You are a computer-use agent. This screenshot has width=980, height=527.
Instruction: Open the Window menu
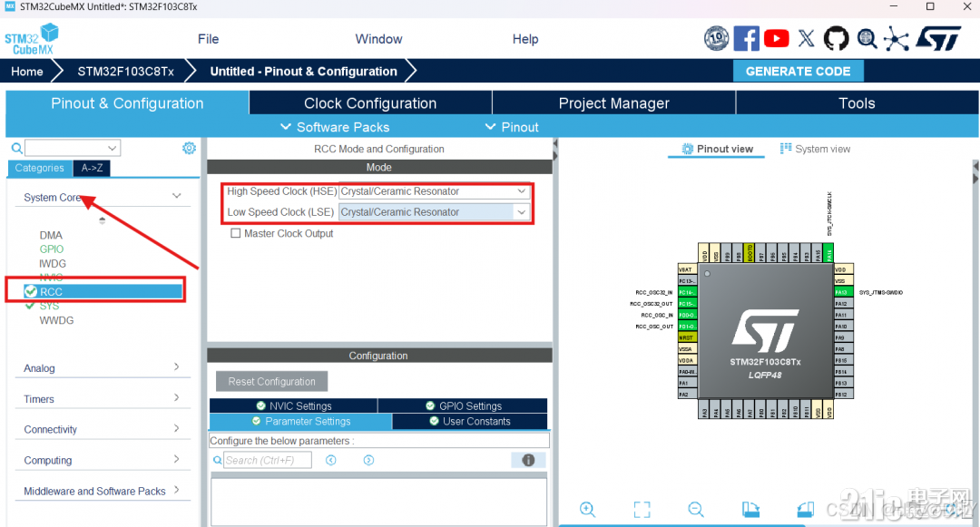pos(378,39)
